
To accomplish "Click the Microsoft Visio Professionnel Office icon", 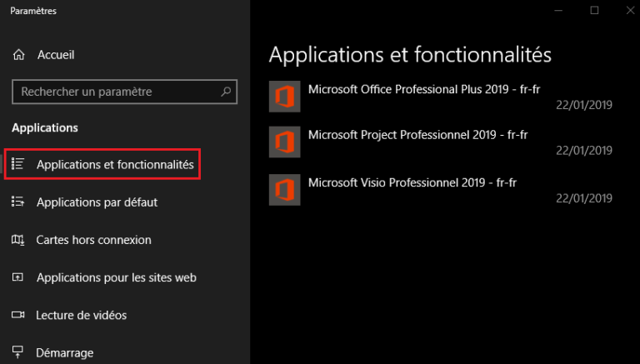I will click(284, 190).
